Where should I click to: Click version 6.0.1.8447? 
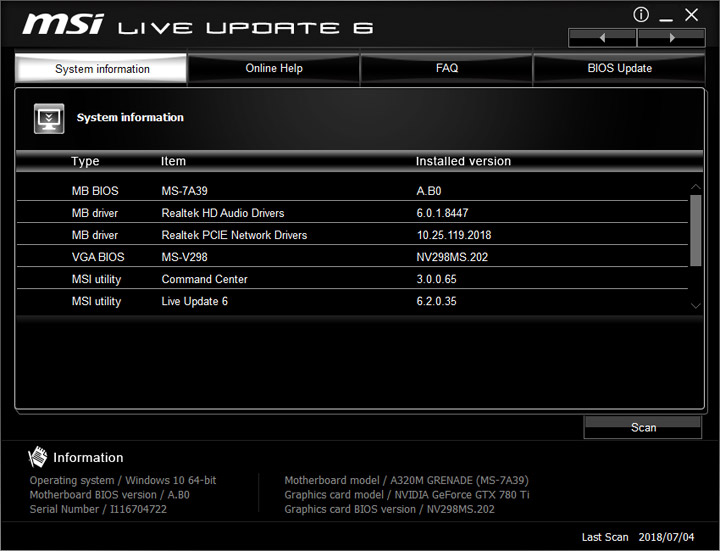click(442, 213)
